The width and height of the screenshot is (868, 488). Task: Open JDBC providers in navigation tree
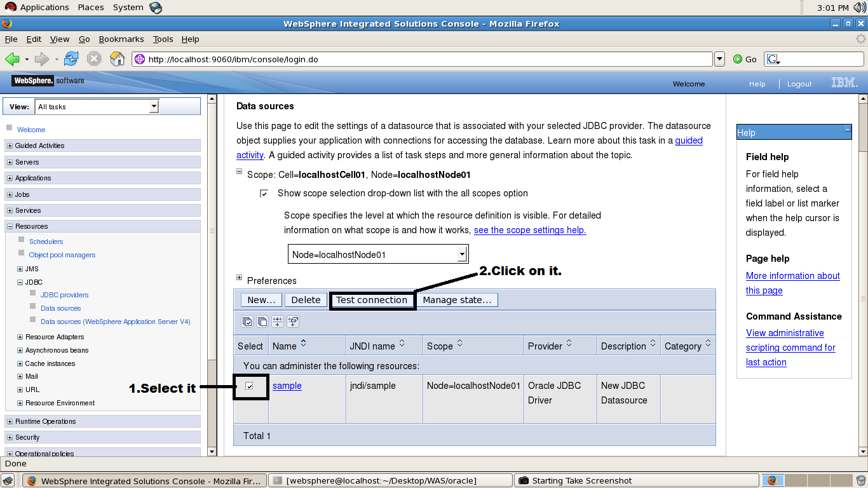click(65, 295)
